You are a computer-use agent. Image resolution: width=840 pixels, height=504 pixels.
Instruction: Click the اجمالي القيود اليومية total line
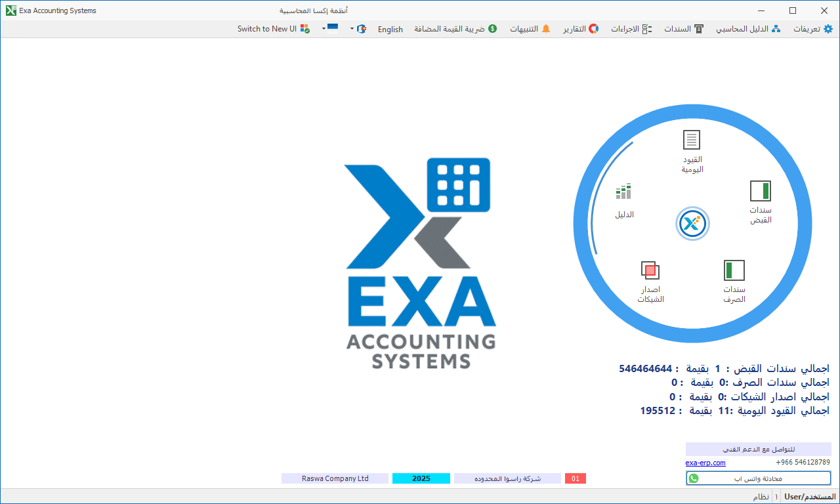pos(735,411)
